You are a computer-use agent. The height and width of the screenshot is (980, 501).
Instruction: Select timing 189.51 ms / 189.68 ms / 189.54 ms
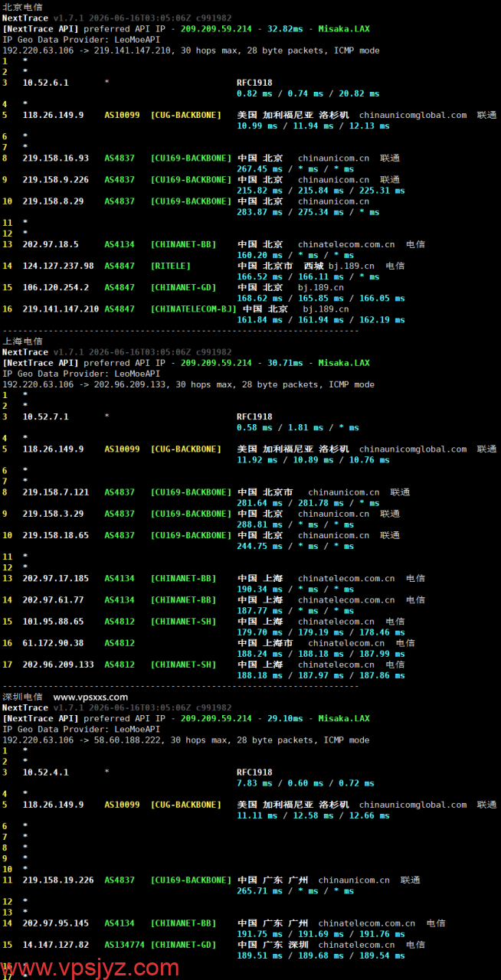321,955
